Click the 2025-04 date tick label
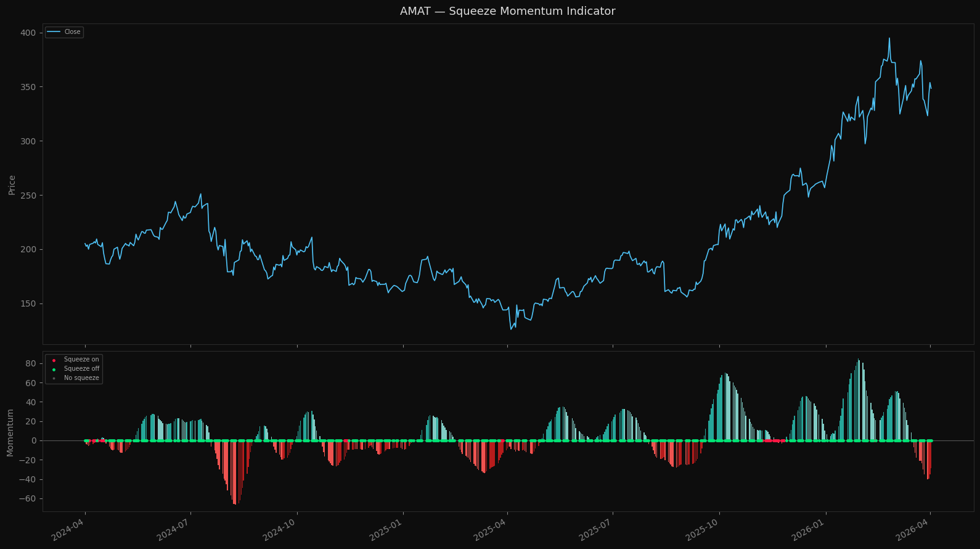980x549 pixels. click(x=490, y=530)
